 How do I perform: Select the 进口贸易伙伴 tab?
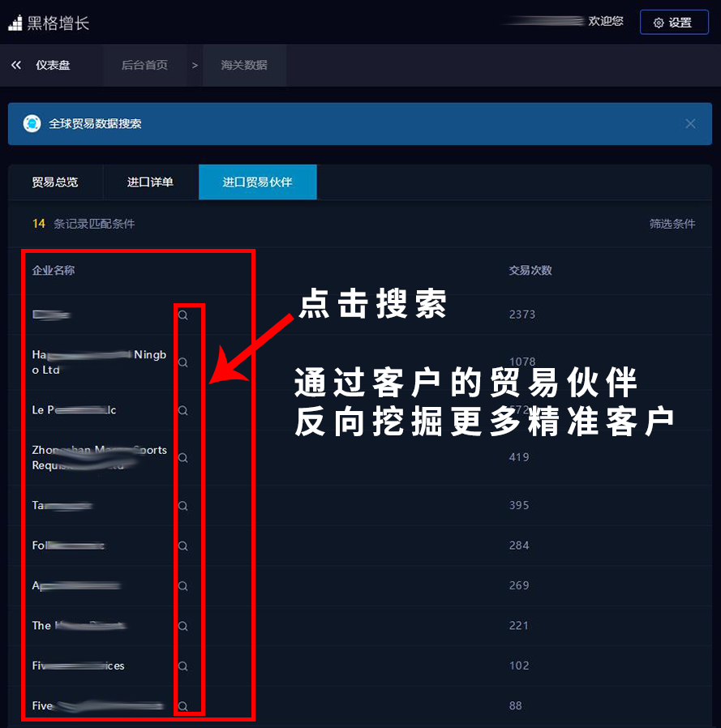click(257, 182)
